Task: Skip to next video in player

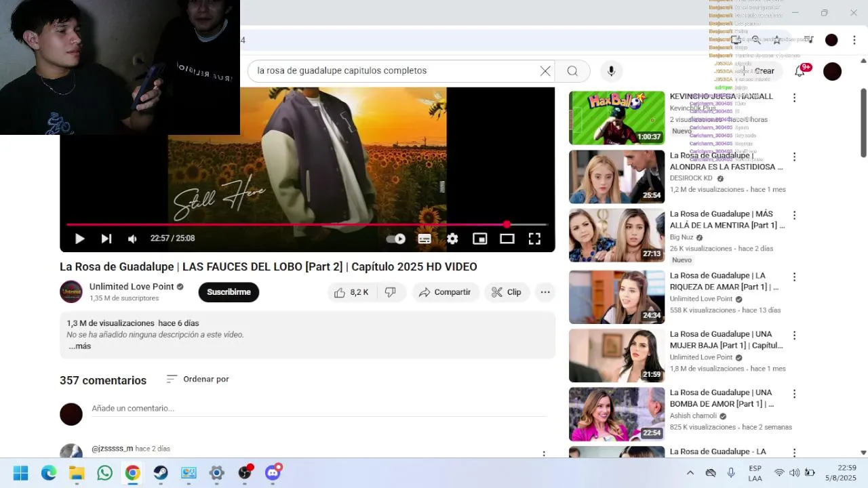Action: click(x=106, y=239)
